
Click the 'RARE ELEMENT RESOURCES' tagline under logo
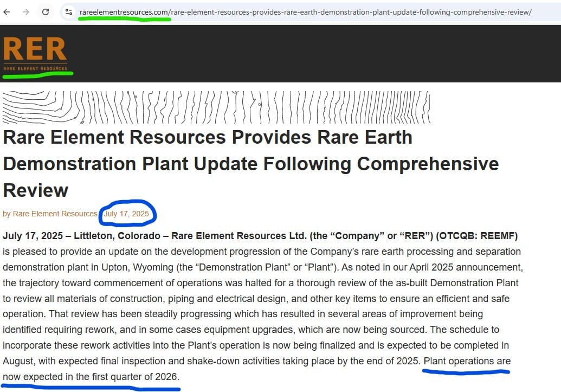[35, 68]
